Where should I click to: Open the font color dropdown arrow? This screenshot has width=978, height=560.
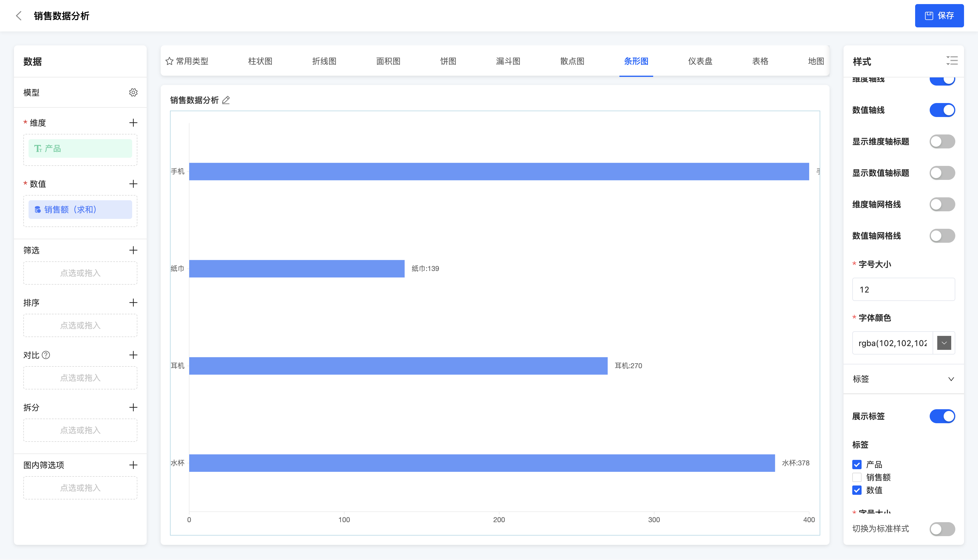coord(944,343)
